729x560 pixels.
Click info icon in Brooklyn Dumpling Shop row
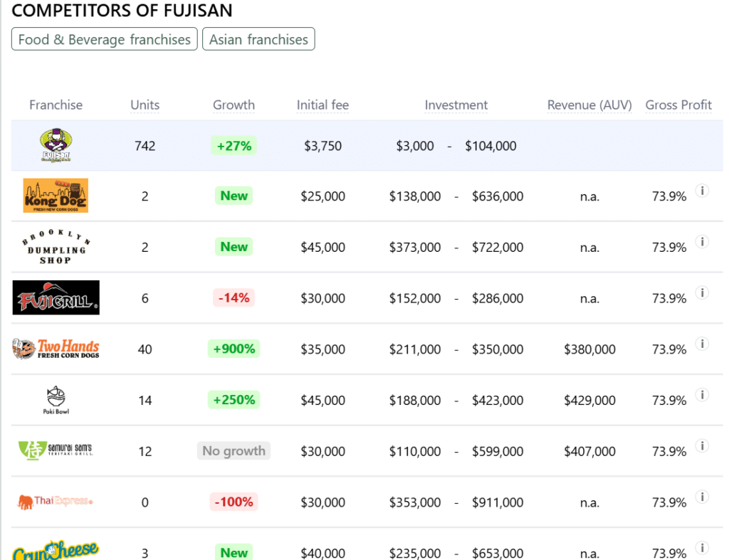[702, 242]
